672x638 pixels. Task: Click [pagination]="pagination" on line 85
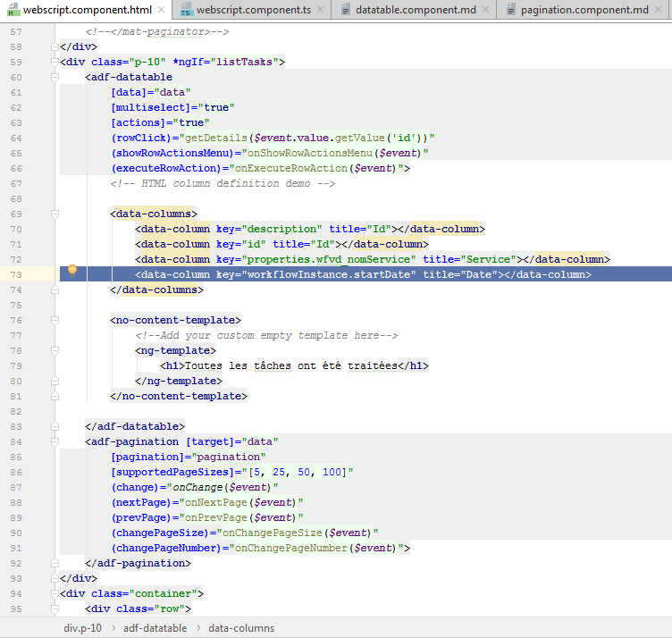click(x=189, y=458)
